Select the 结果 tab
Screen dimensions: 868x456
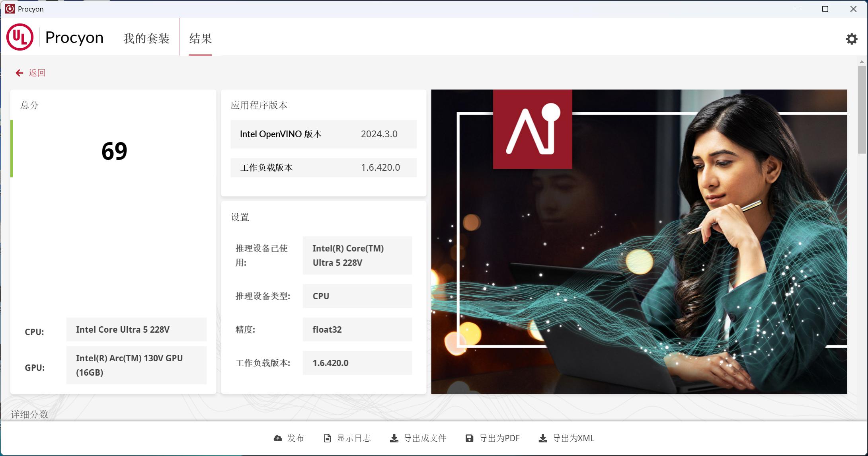coord(200,39)
